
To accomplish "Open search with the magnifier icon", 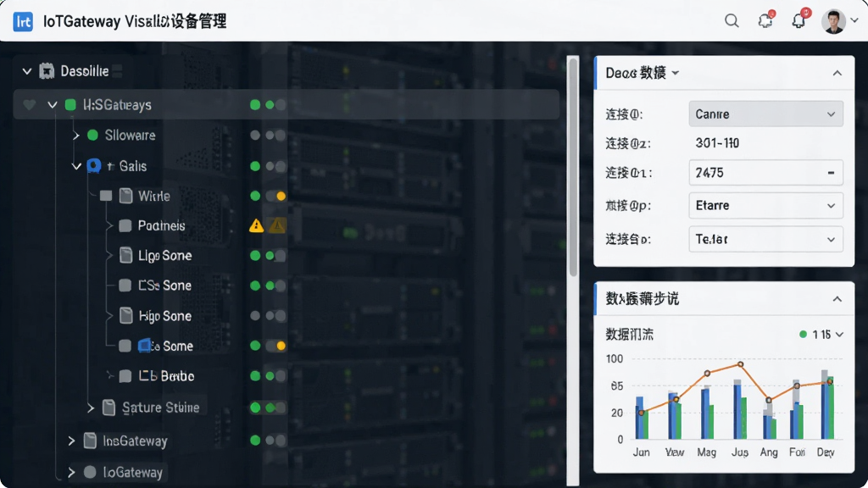I will [732, 21].
